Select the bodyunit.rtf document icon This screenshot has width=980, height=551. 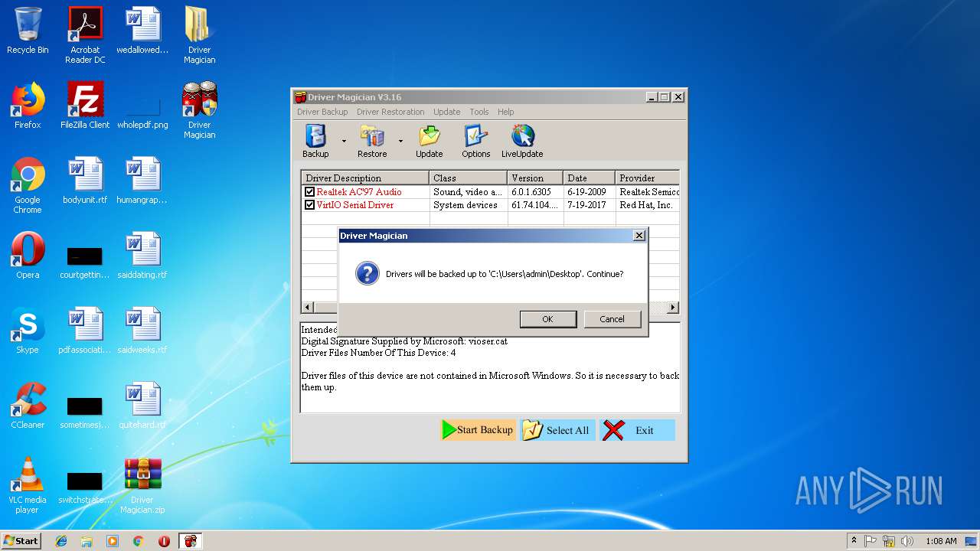85,181
